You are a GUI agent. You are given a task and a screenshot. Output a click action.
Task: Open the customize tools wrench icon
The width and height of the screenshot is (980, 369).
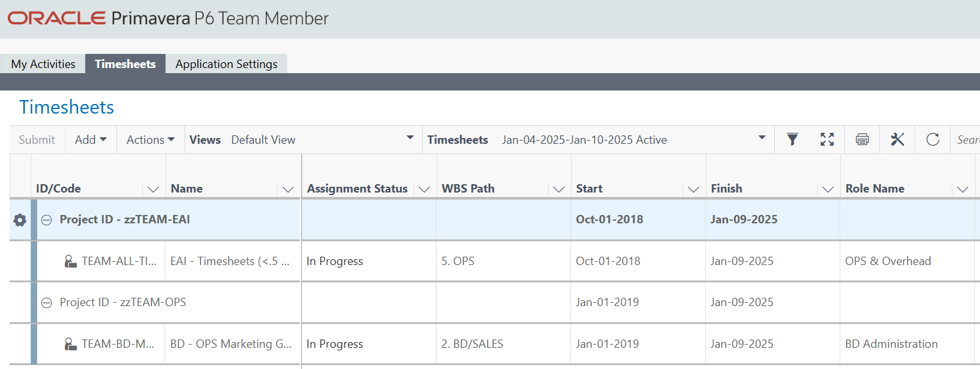(x=897, y=139)
